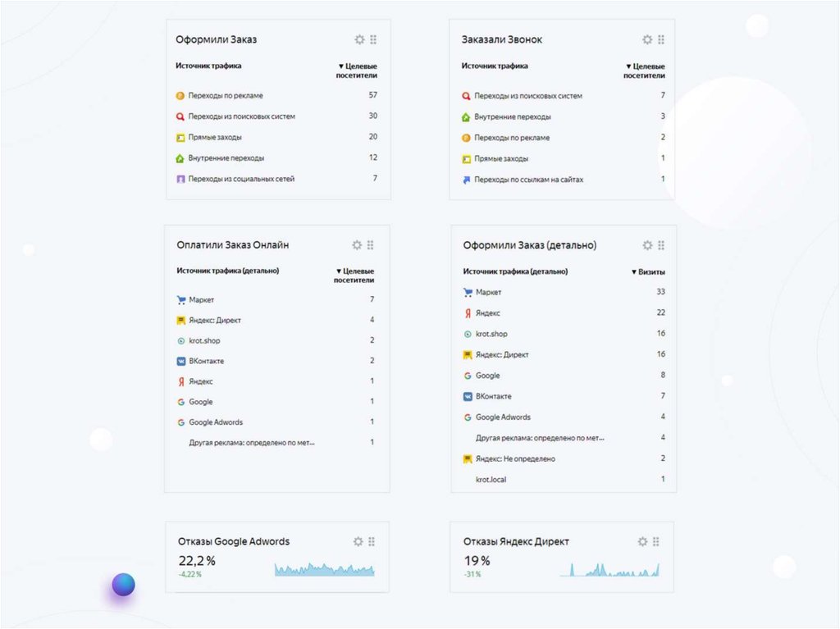The image size is (840, 629).
Task: Click gear icon on Отказы Google Adwords widget
Action: [x=358, y=541]
